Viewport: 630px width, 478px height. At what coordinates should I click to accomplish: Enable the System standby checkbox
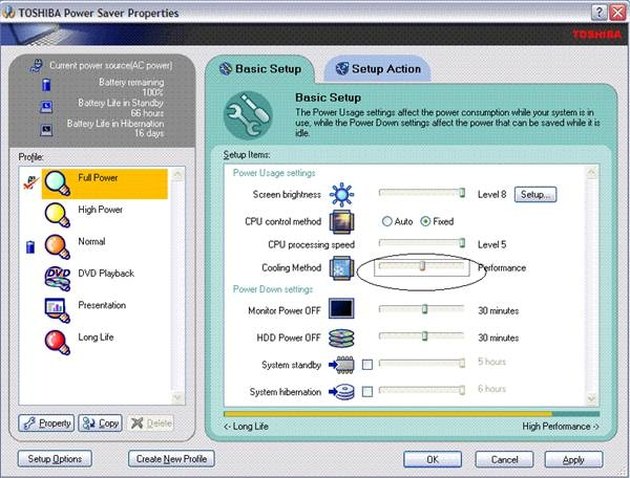click(x=367, y=365)
